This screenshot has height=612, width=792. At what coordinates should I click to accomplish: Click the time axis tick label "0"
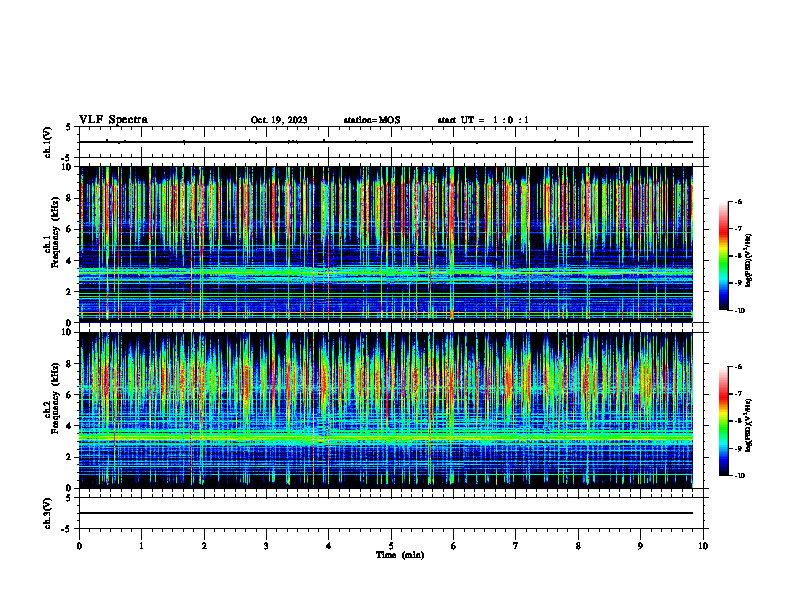tap(79, 546)
